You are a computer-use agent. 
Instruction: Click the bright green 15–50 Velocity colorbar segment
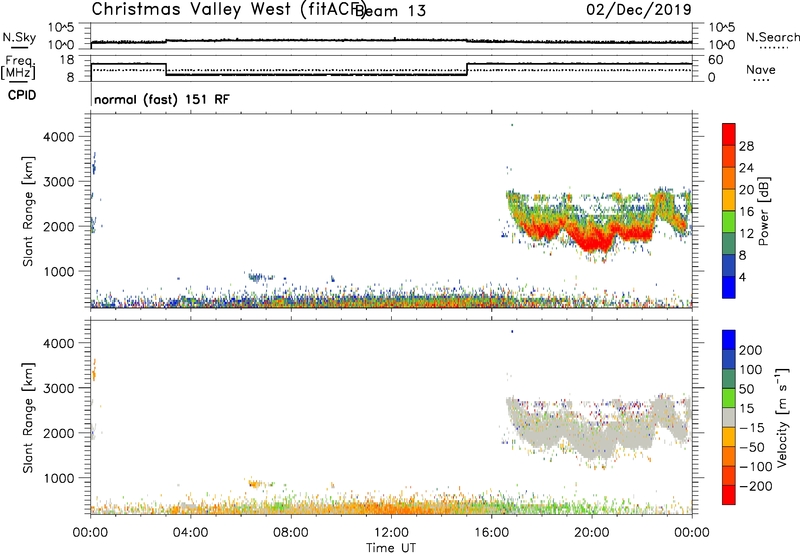click(729, 398)
